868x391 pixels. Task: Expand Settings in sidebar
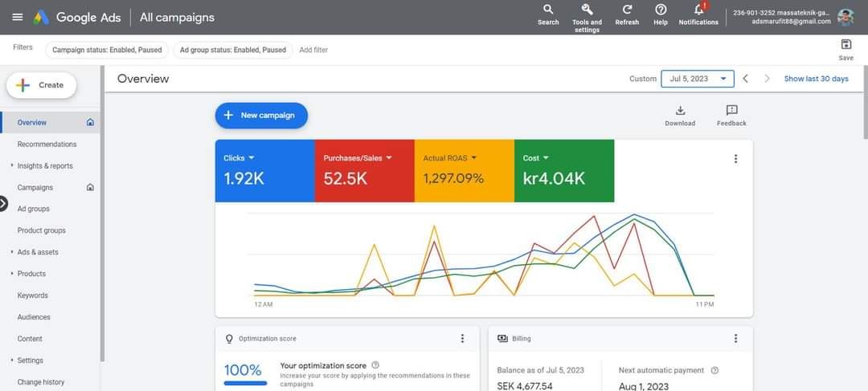tap(12, 360)
